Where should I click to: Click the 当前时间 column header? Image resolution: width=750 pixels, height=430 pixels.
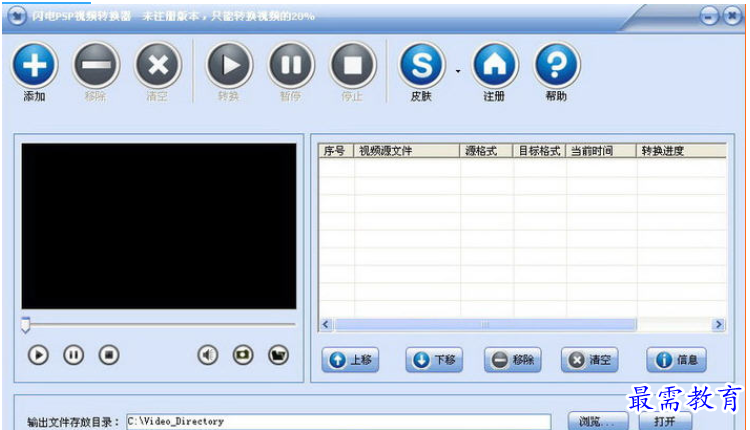[601, 151]
